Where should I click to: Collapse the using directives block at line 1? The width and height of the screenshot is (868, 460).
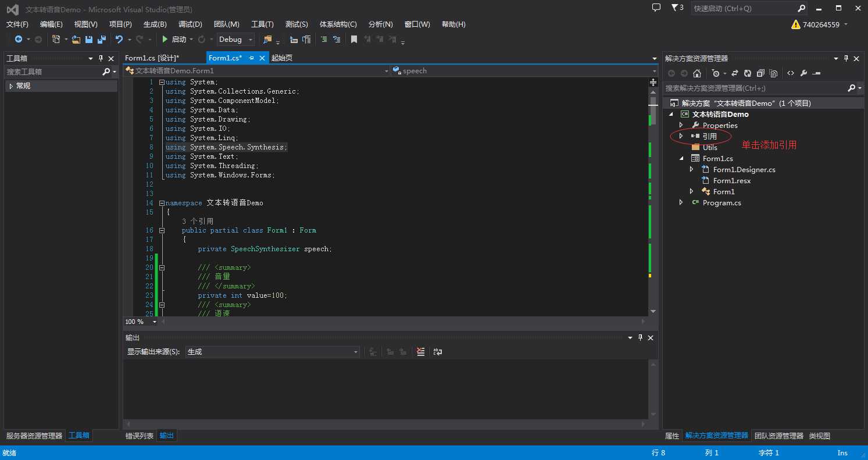[162, 82]
